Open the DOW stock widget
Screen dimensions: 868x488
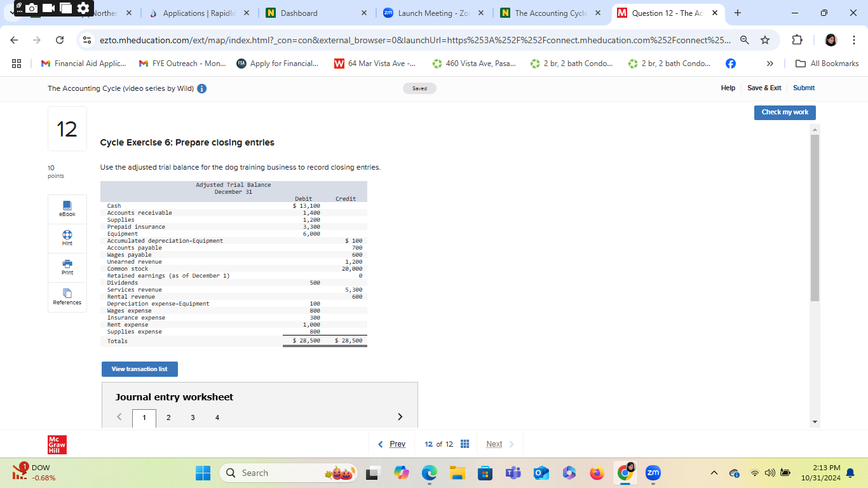pos(35,473)
